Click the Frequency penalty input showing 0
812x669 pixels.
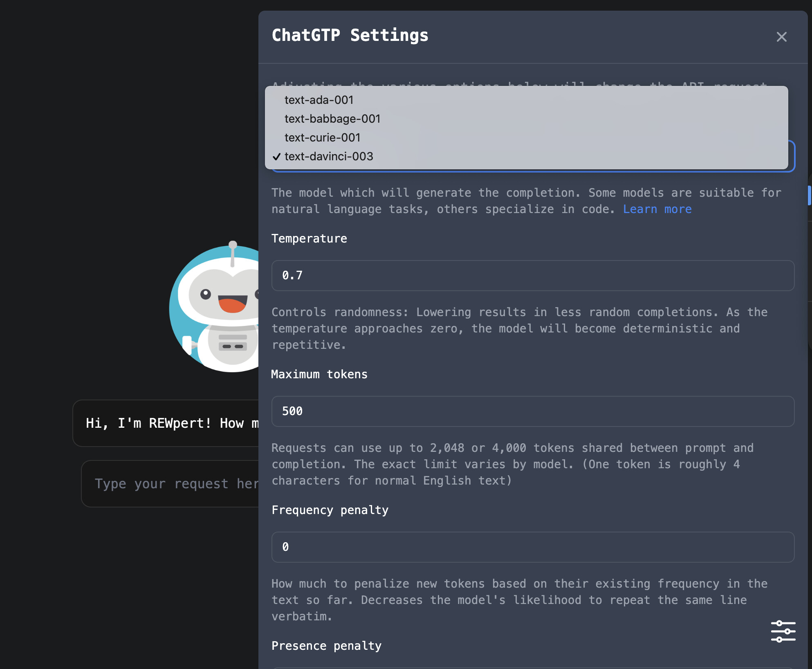pyautogui.click(x=533, y=547)
